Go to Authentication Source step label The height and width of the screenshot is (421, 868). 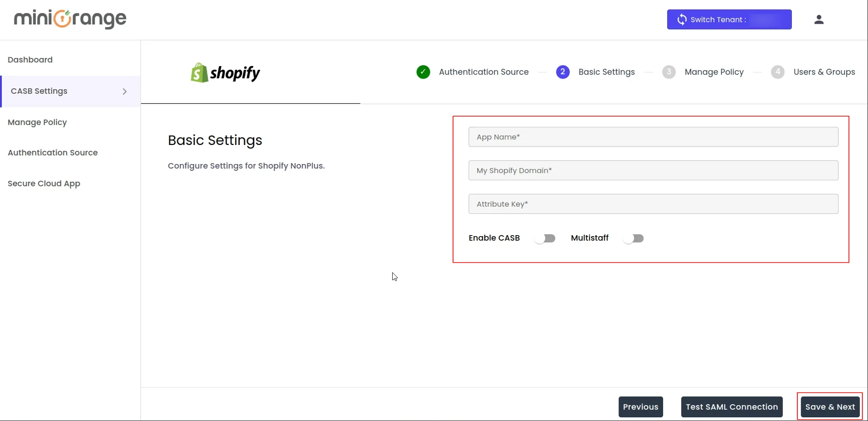[x=484, y=72]
